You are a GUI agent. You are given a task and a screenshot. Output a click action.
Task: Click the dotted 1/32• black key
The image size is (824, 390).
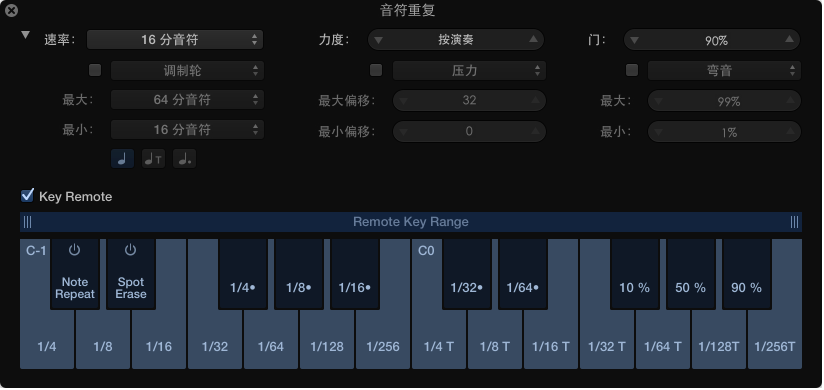(467, 274)
